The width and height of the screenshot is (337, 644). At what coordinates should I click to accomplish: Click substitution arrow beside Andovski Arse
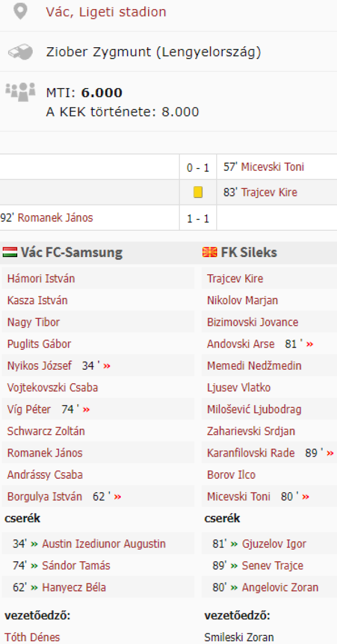click(x=310, y=344)
